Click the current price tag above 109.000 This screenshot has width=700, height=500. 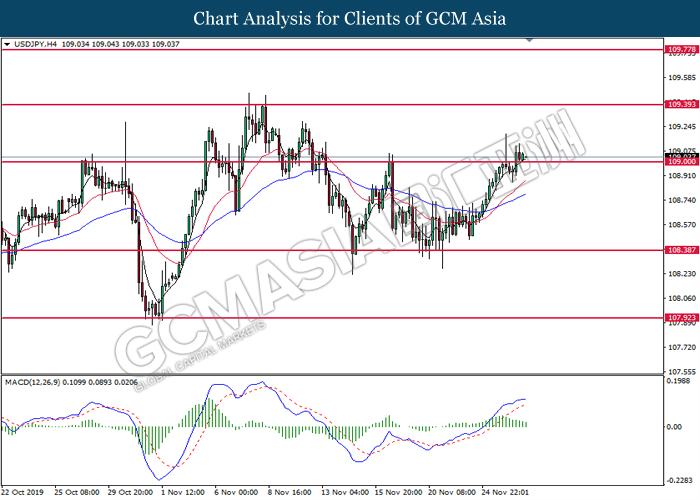[x=681, y=155]
